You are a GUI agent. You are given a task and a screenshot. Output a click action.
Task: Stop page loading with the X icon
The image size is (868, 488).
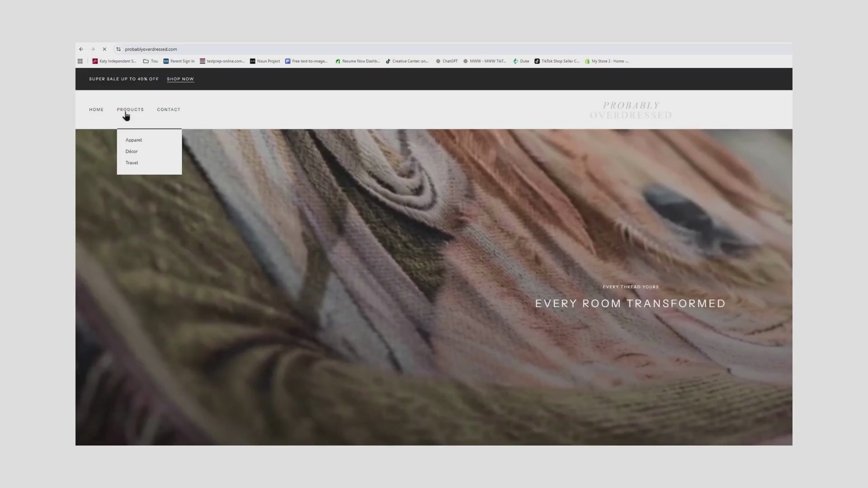tap(104, 49)
